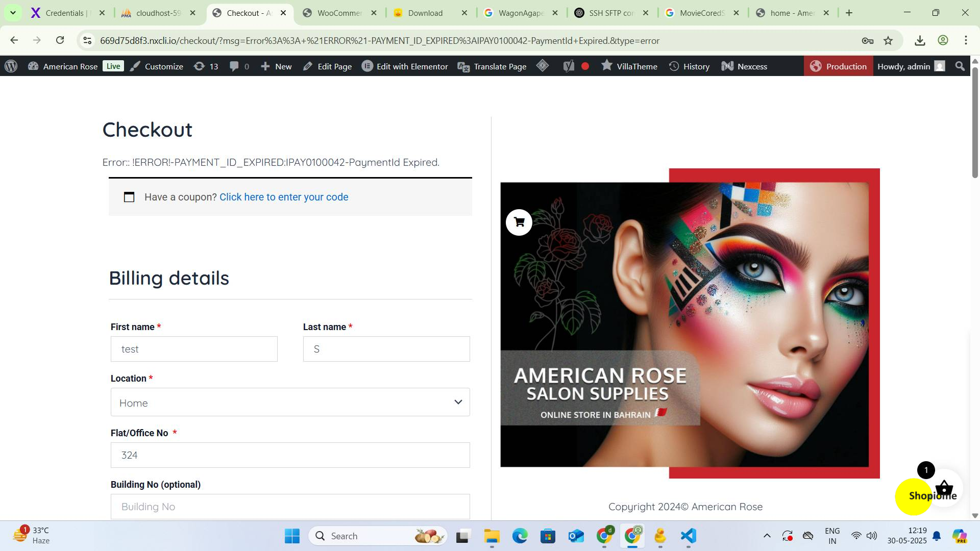Open the Nexcess menu
The height and width of the screenshot is (551, 980).
coord(744,66)
